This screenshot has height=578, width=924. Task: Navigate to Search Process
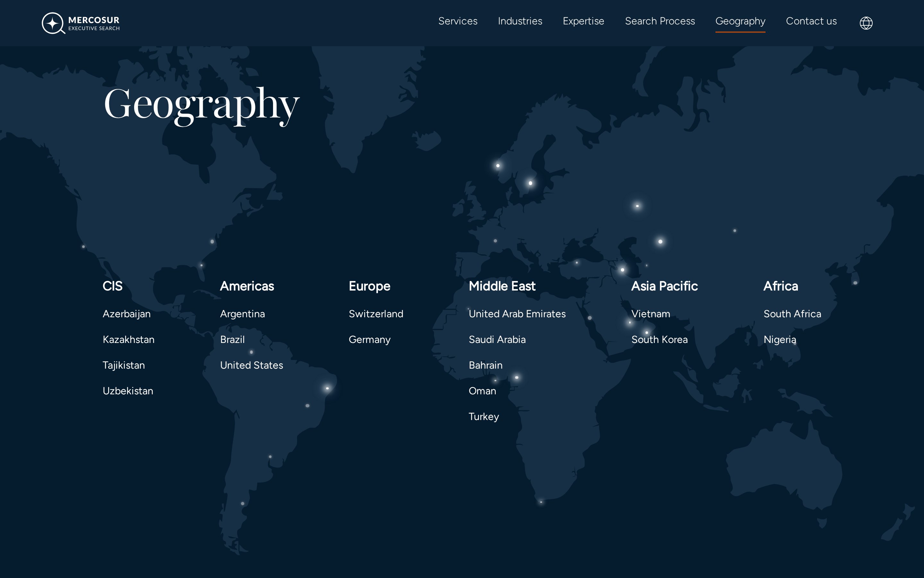pyautogui.click(x=660, y=21)
